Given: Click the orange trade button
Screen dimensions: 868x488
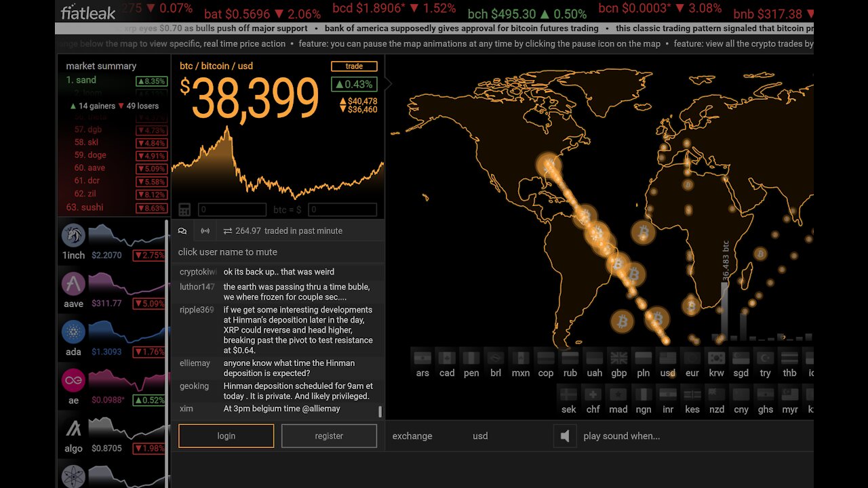Looking at the screenshot, I should tap(354, 66).
